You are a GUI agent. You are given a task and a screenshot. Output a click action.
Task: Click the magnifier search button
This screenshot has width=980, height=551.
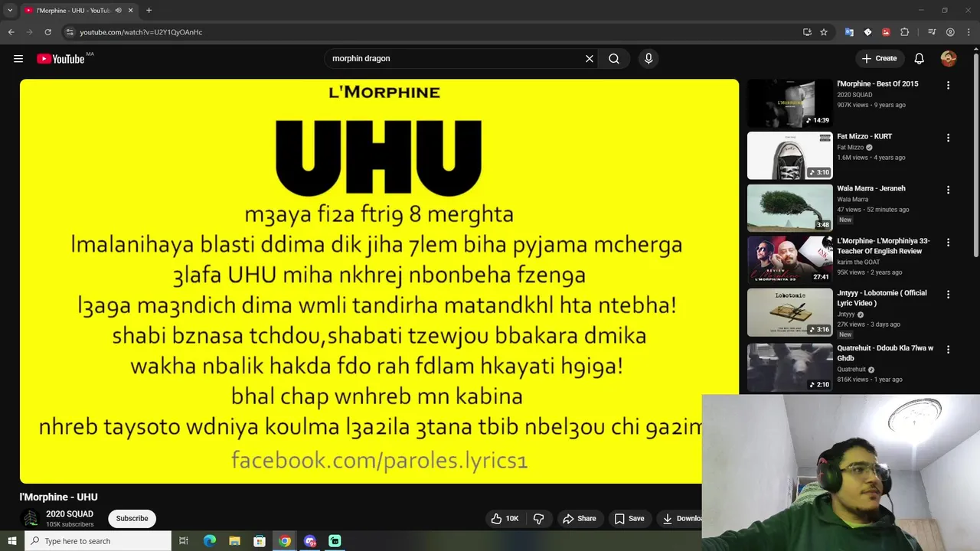(614, 58)
